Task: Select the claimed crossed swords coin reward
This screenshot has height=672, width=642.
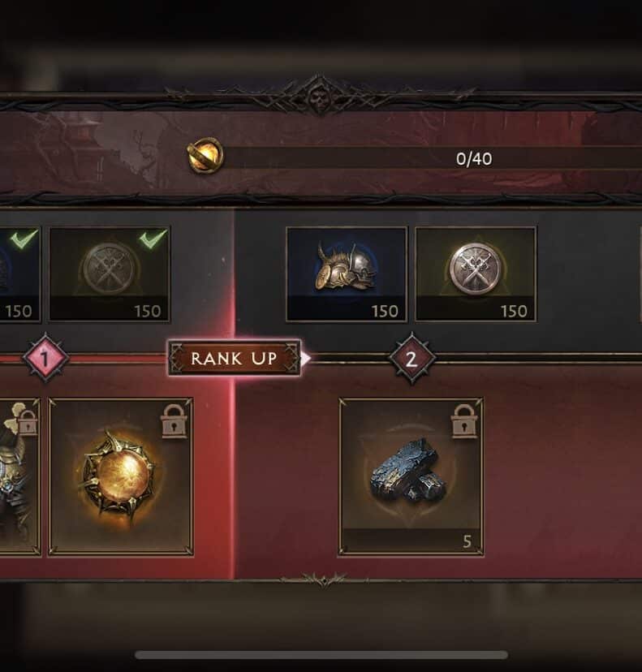Action: 110,274
